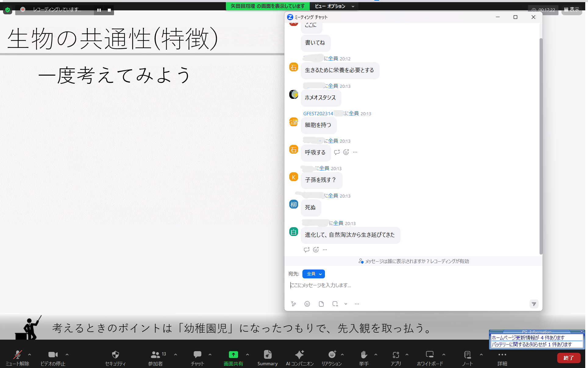Click the screenshot capture icon in chat

[335, 304]
